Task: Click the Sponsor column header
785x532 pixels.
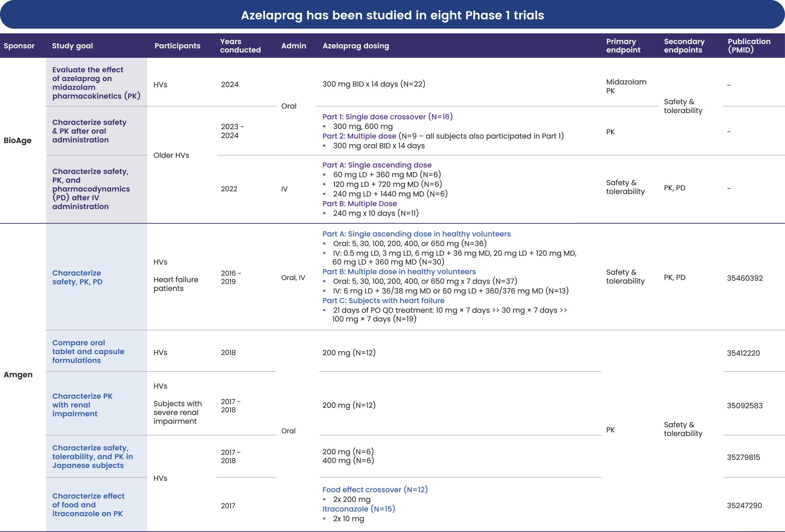Action: (19, 46)
